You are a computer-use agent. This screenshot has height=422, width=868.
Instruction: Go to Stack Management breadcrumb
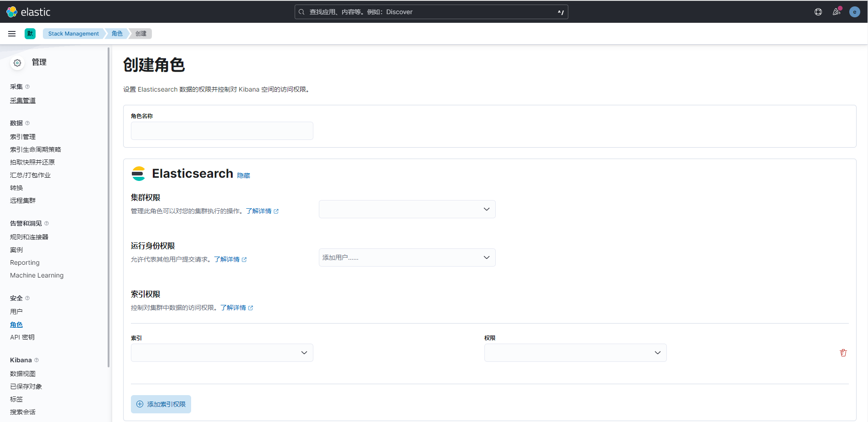73,34
